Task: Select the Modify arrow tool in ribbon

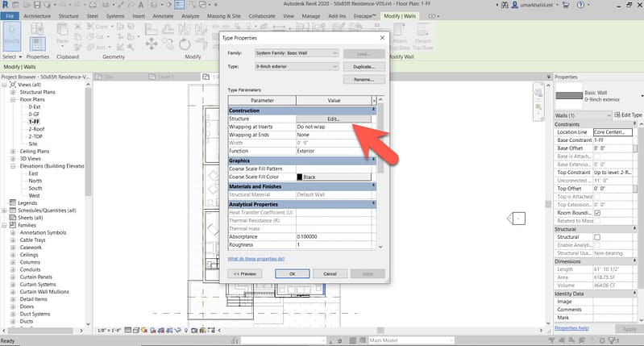Action: (13, 36)
